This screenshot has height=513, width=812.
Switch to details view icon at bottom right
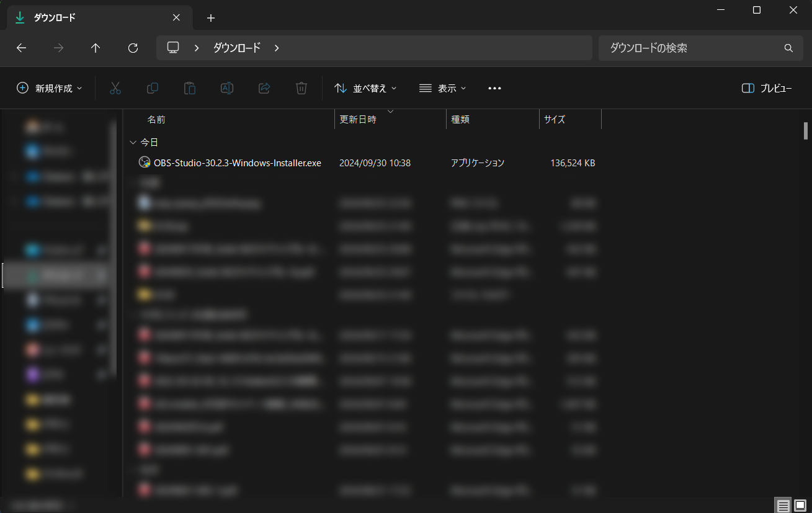click(x=783, y=505)
